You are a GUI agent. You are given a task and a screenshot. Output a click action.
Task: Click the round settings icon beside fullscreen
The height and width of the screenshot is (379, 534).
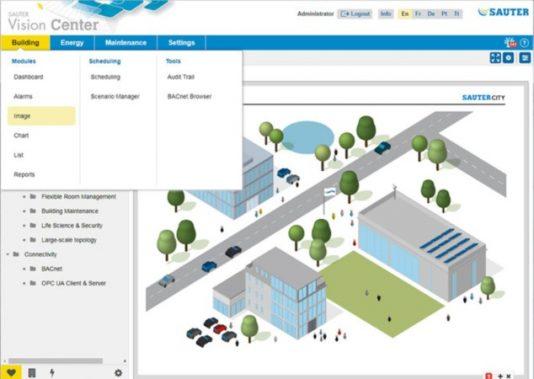[x=508, y=58]
